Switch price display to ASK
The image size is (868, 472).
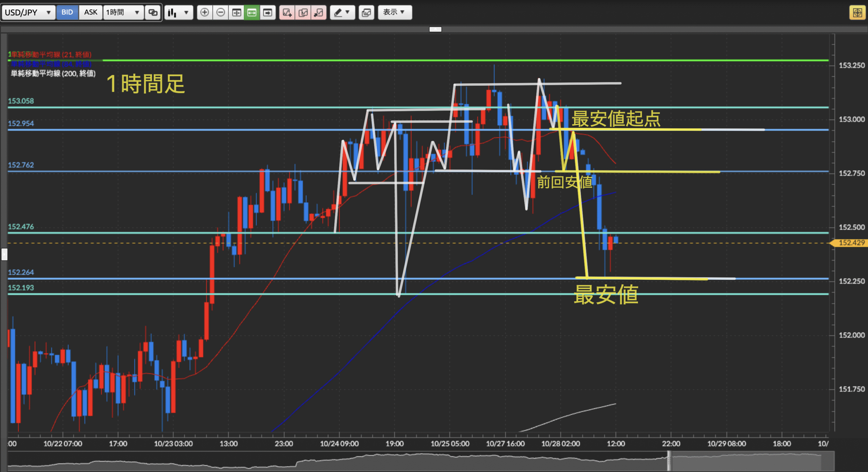(x=91, y=13)
